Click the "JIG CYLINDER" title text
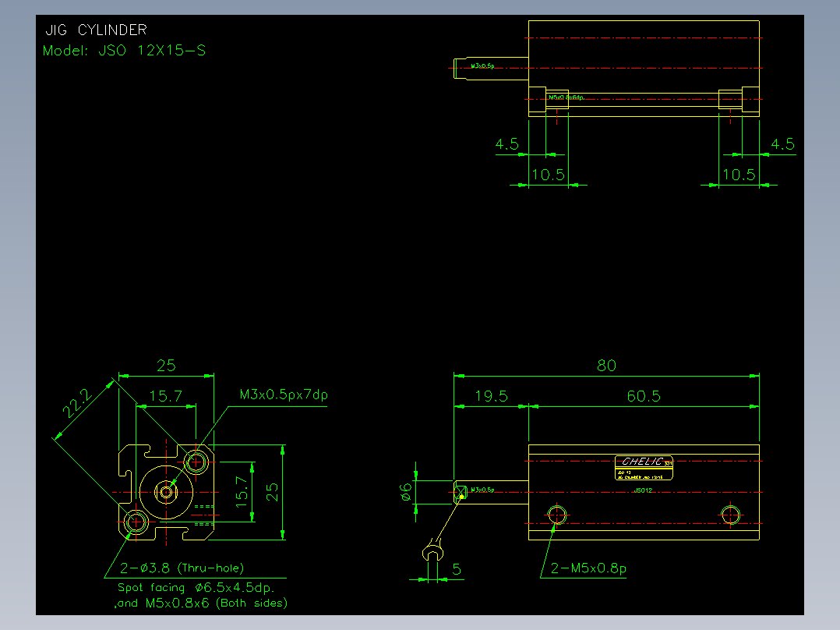The height and width of the screenshot is (630, 840). (96, 30)
